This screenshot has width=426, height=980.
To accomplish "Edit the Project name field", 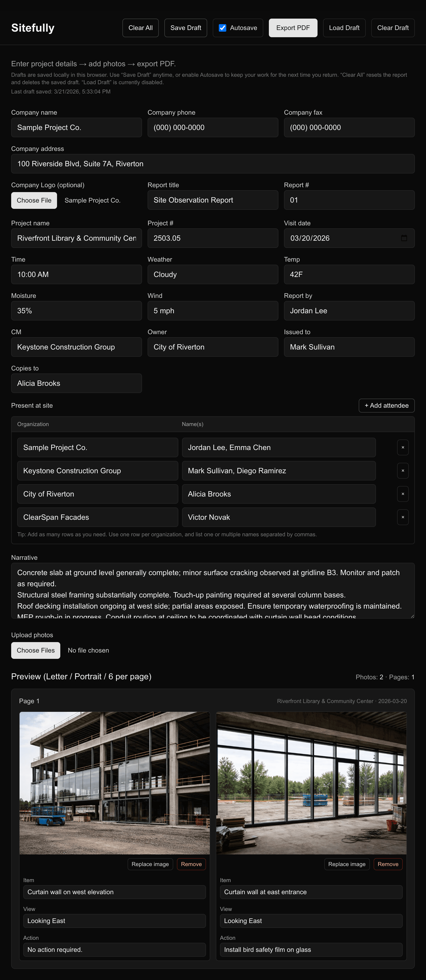I will click(x=77, y=238).
